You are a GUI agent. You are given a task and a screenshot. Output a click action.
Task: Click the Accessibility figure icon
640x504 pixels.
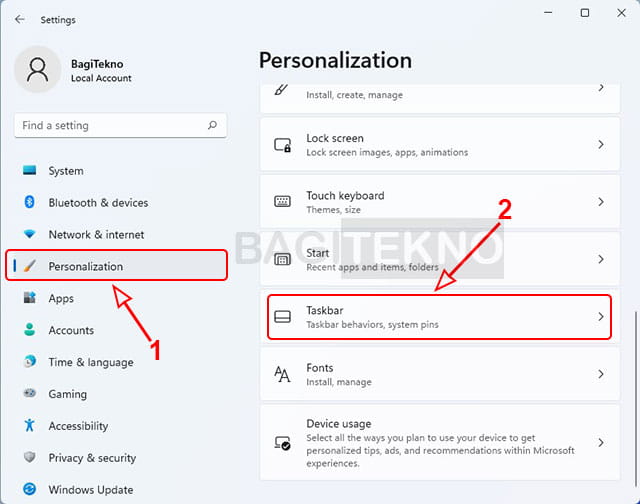29,425
